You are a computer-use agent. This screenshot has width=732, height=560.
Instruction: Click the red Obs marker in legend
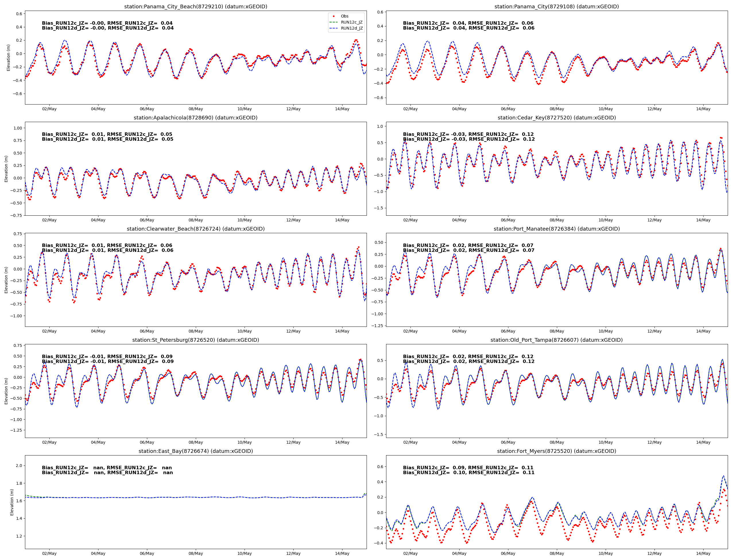coord(334,16)
